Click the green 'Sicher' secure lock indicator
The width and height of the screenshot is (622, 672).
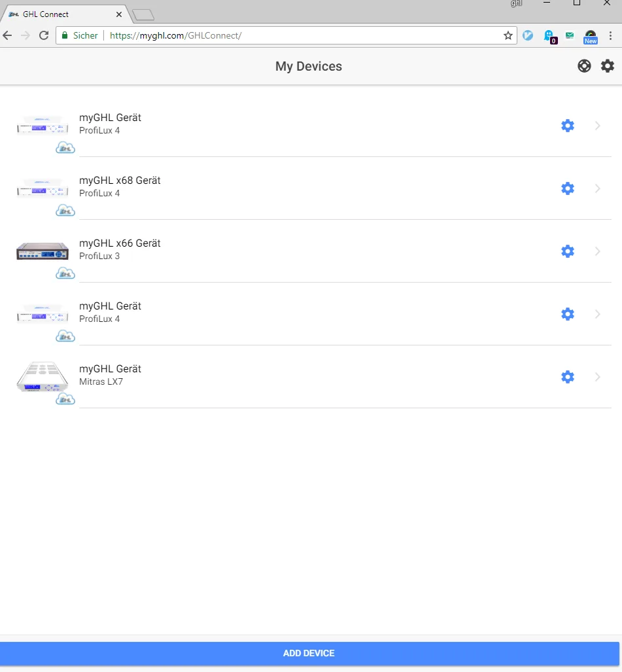[x=80, y=35]
